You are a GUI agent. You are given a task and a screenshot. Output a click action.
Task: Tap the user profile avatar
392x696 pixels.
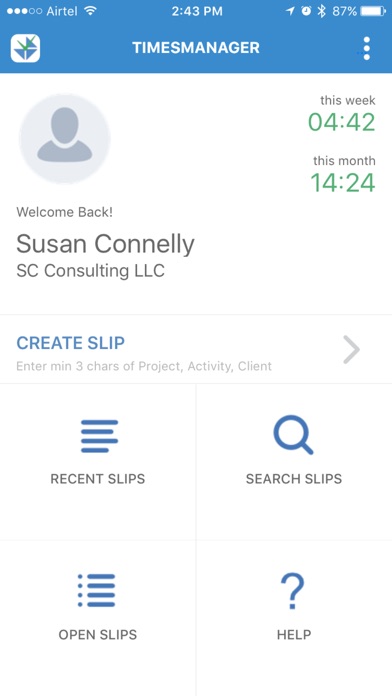point(65,138)
